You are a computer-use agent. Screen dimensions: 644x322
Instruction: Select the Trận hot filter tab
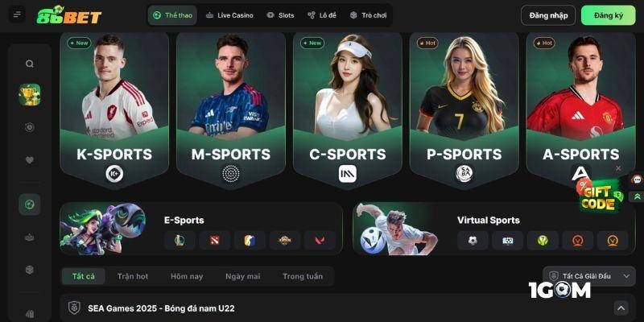coord(133,276)
